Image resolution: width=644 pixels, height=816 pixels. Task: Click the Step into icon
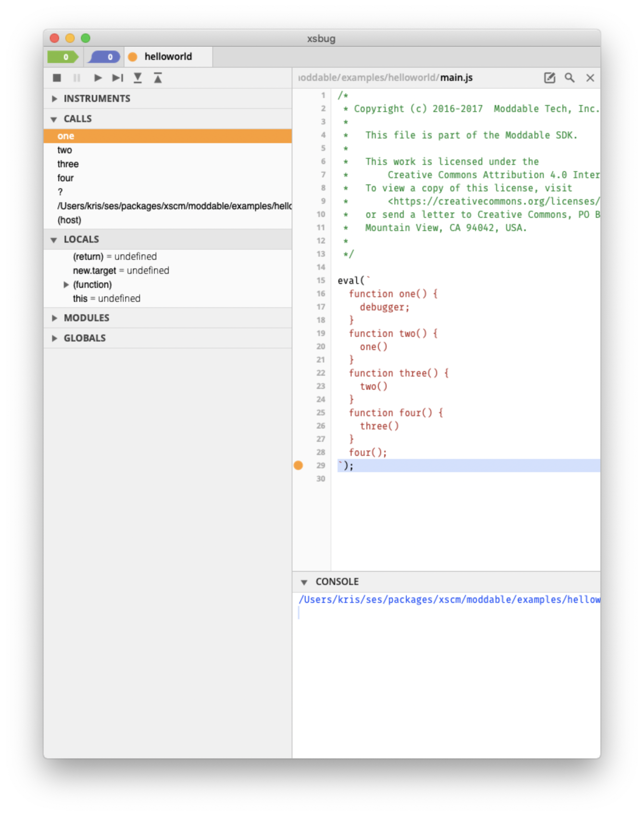138,78
